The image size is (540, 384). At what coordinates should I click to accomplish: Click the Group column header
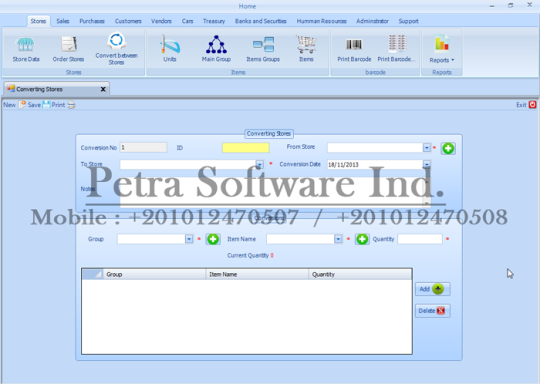pyautogui.click(x=154, y=274)
